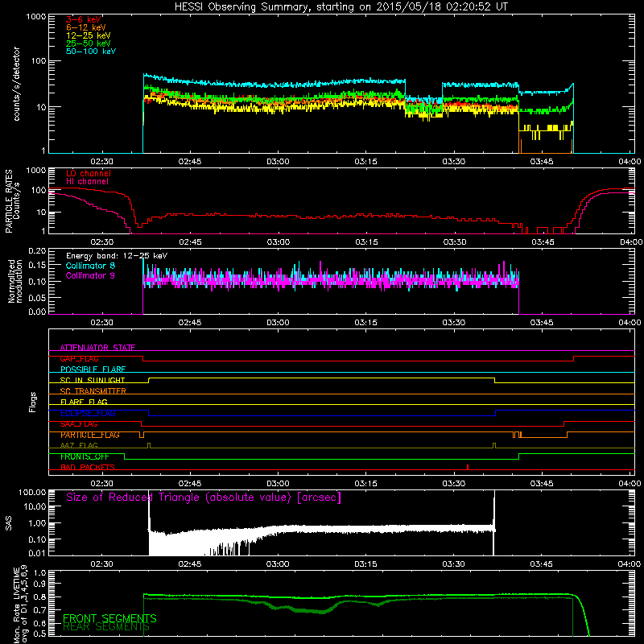Click the 'Energy band: 12-25 keV' annotation

click(x=117, y=256)
